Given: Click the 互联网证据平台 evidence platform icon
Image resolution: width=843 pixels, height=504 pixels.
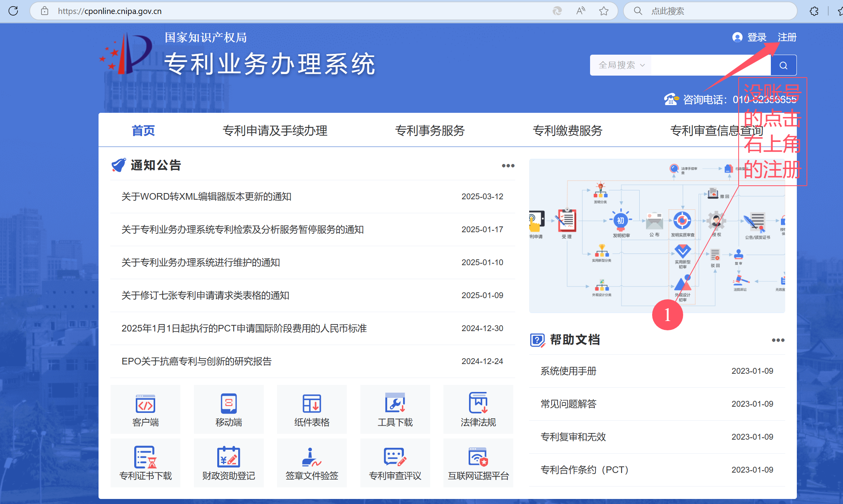Looking at the screenshot, I should [478, 463].
